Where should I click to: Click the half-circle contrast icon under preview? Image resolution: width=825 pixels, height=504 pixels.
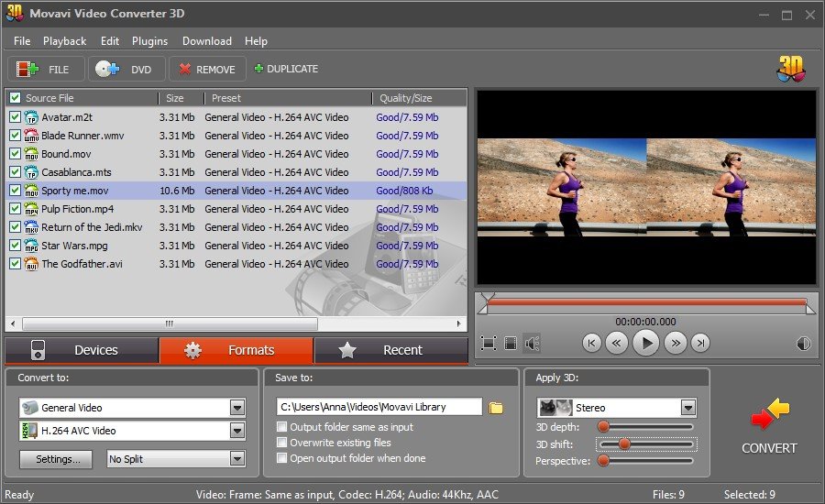coord(803,344)
